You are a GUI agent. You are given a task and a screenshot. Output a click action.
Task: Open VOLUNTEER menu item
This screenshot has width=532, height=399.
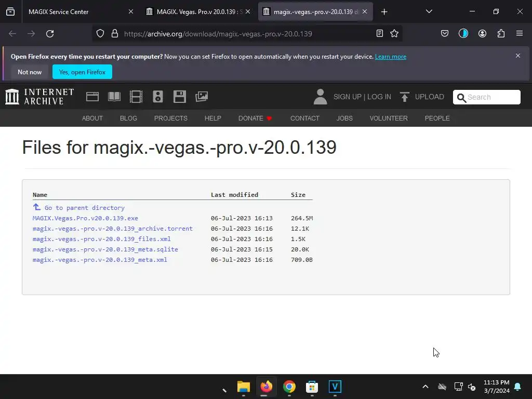[389, 118]
